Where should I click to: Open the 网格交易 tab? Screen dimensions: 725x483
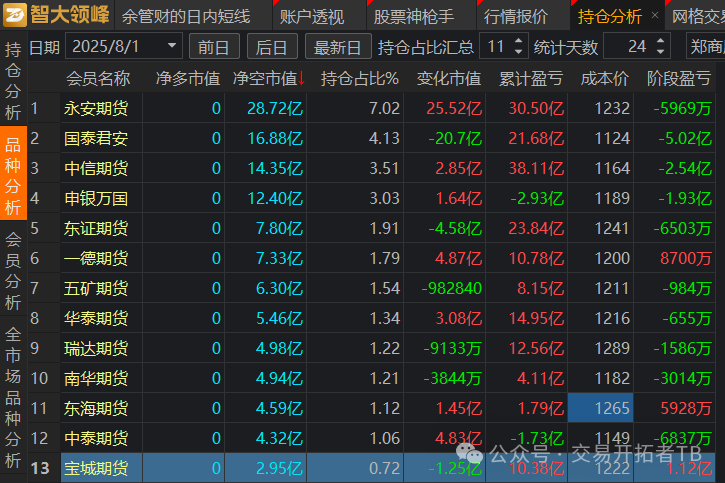pyautogui.click(x=698, y=17)
